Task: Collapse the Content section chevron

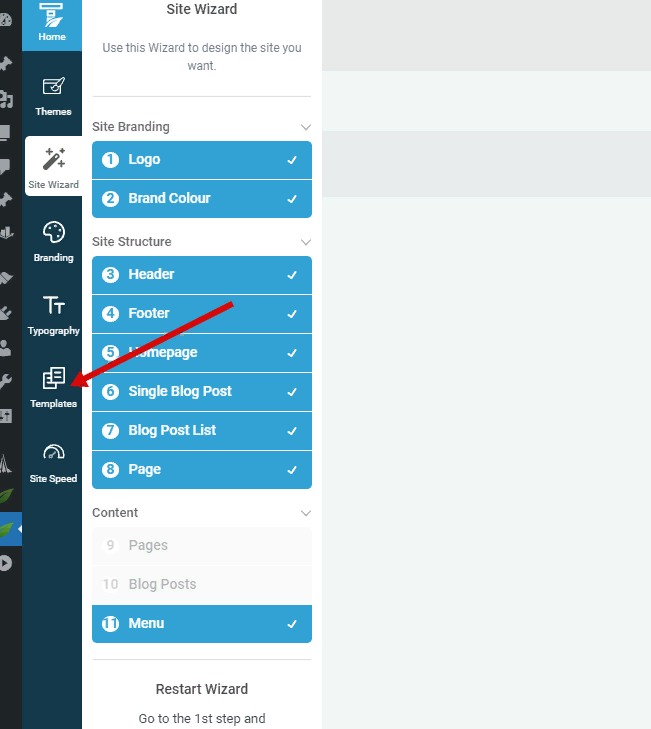Action: coord(306,513)
